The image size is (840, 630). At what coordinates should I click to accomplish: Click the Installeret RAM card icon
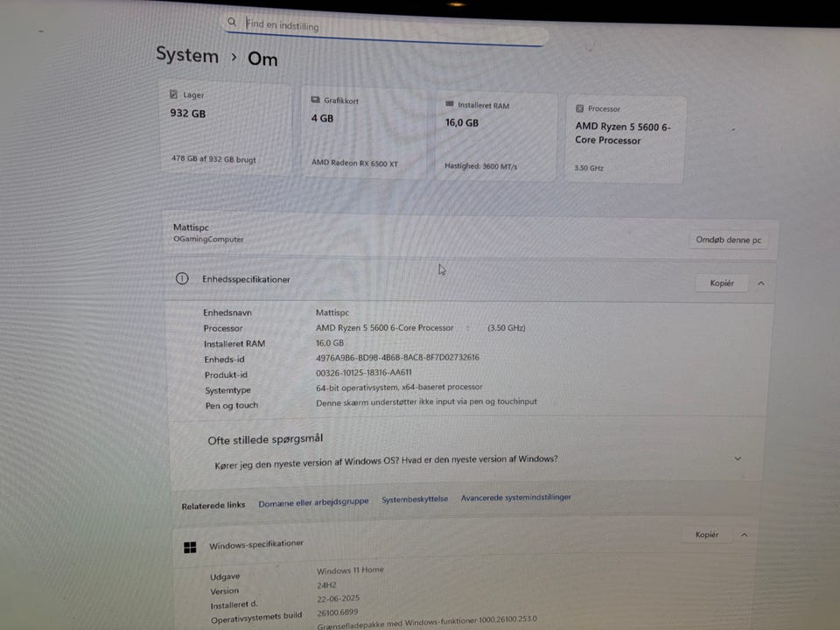click(x=450, y=104)
